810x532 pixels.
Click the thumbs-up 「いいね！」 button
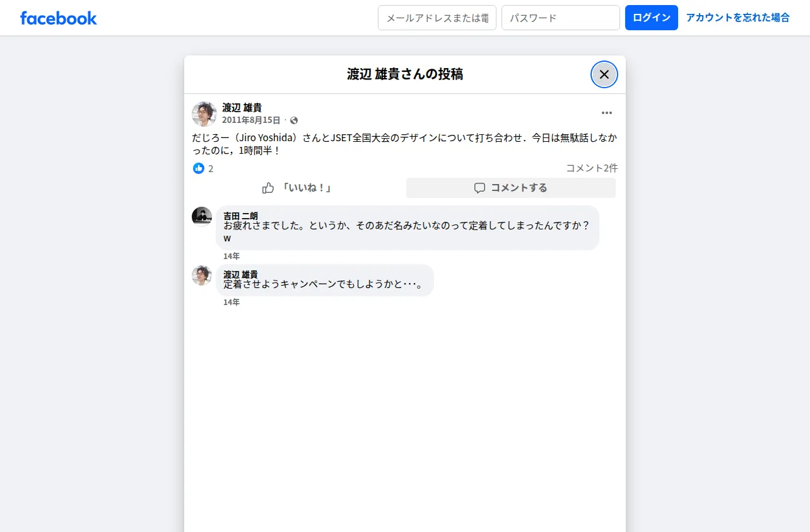(296, 188)
